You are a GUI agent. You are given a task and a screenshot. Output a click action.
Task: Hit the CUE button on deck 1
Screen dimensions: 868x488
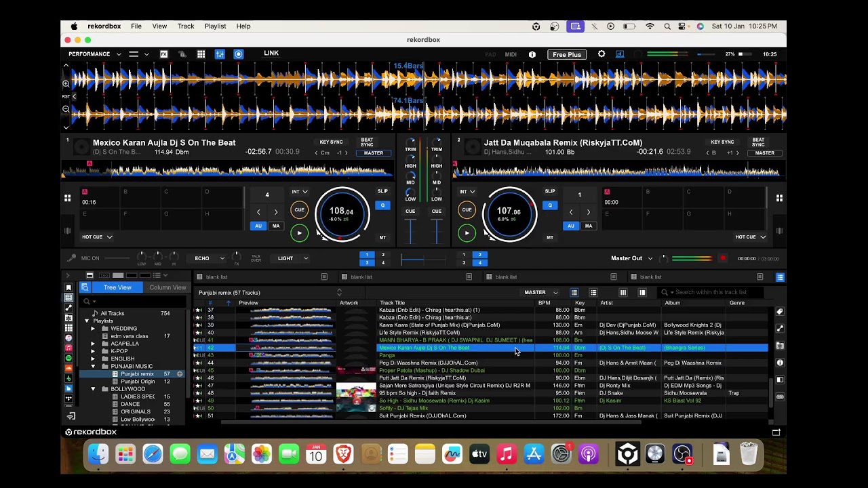click(299, 210)
